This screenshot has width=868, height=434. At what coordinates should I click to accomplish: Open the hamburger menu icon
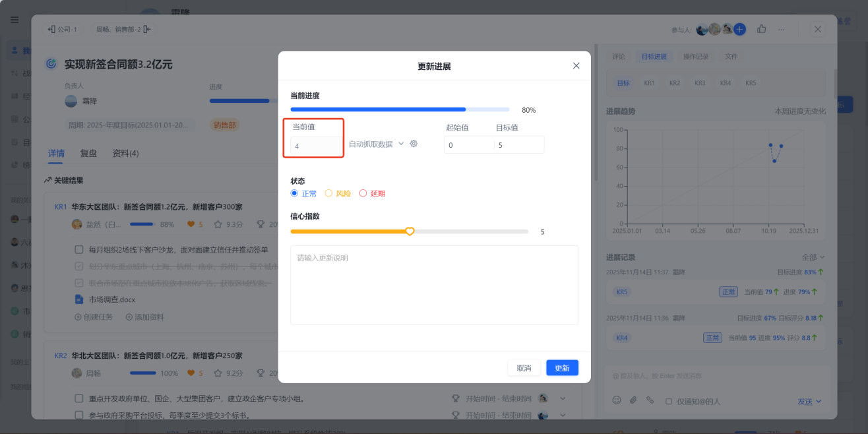pos(15,20)
